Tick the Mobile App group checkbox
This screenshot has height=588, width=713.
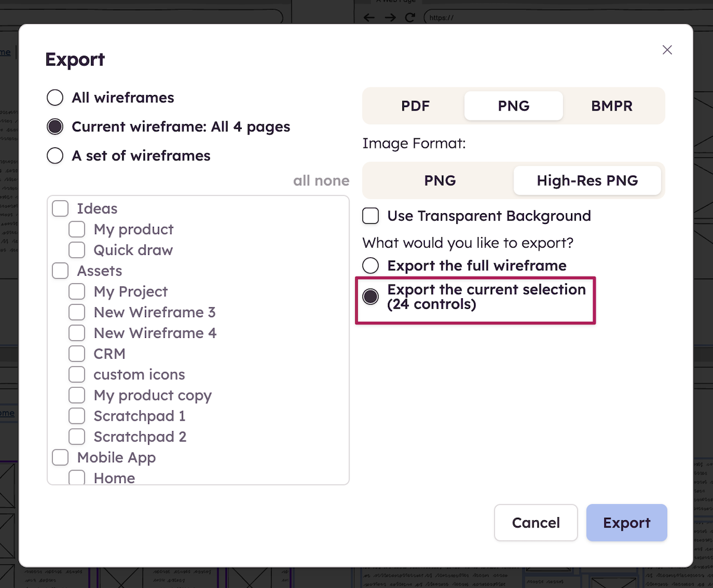coord(61,458)
